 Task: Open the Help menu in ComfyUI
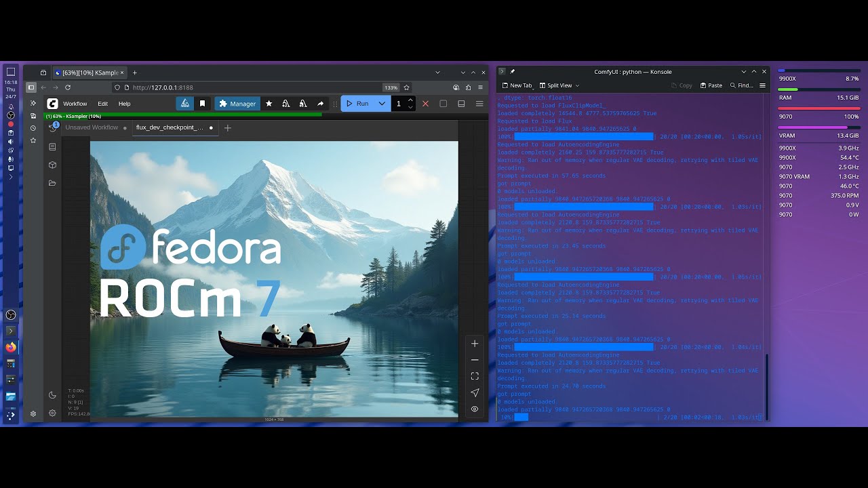pyautogui.click(x=125, y=104)
